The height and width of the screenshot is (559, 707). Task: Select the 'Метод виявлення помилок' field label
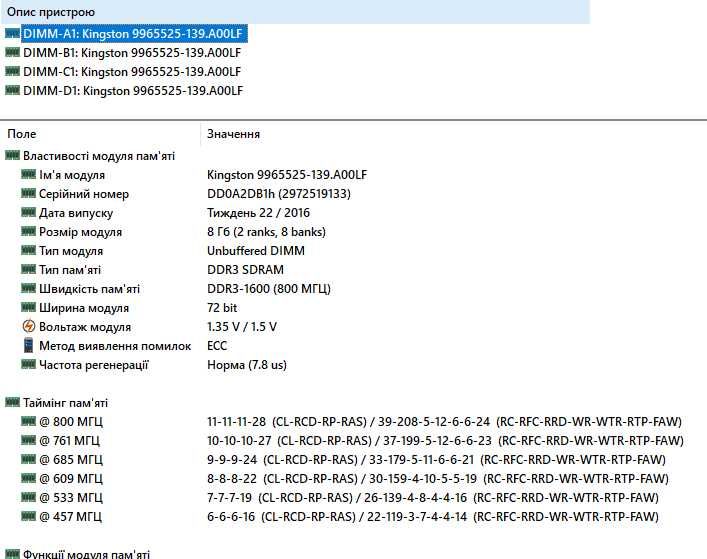pos(115,346)
